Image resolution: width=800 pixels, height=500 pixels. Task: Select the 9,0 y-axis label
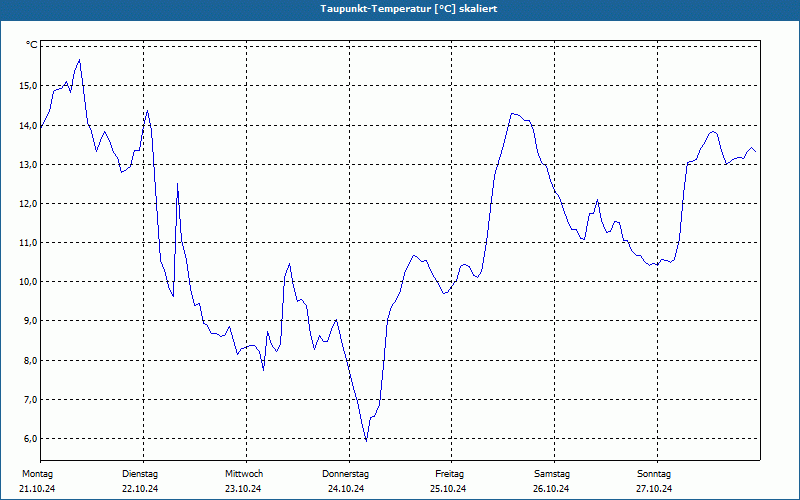point(30,321)
